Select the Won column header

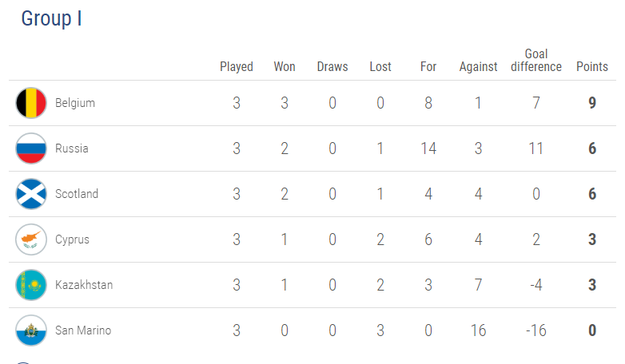[x=285, y=66]
